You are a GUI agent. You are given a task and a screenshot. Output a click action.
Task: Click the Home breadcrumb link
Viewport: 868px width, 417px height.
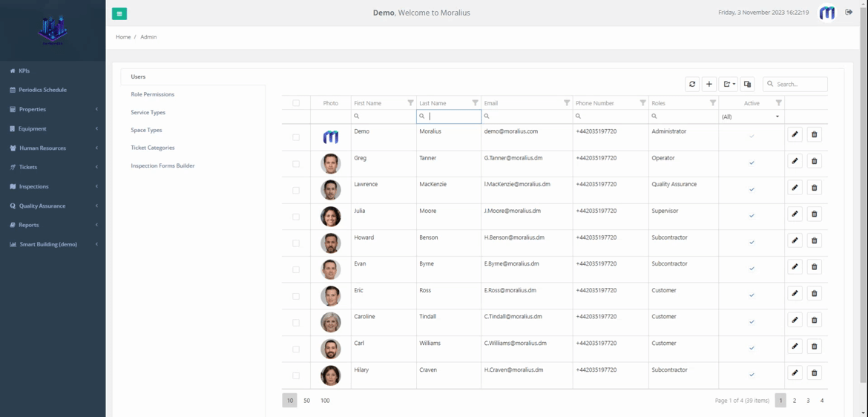coord(123,37)
